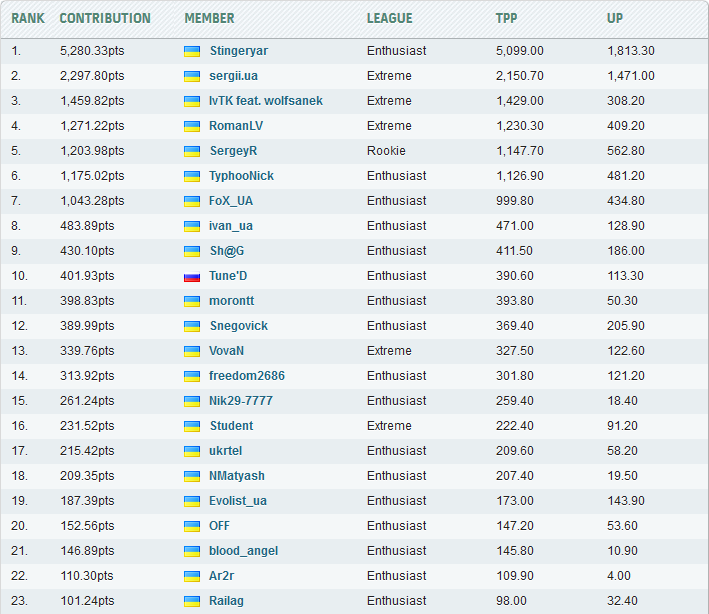This screenshot has width=709, height=614.
Task: Click the flag icon next to blood_angel
Action: click(x=192, y=551)
